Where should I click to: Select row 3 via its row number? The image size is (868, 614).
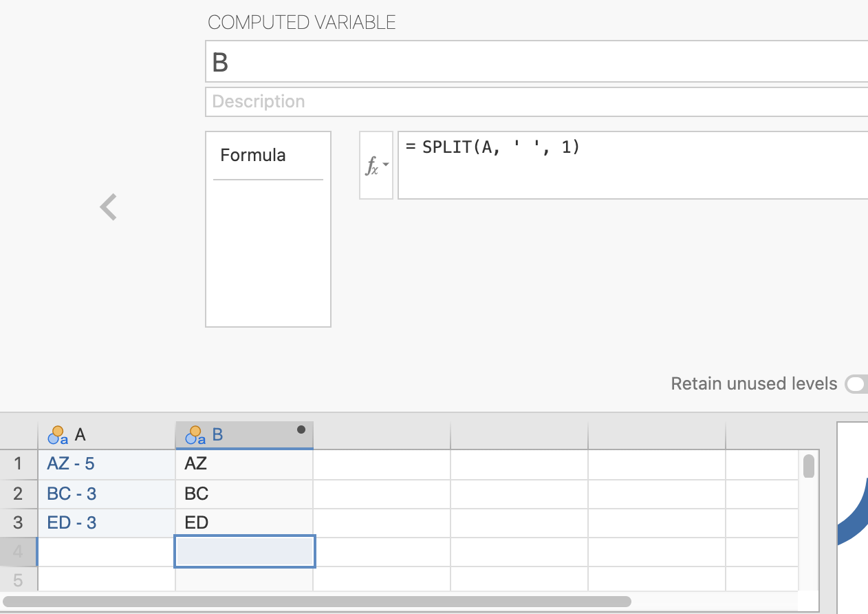point(18,523)
